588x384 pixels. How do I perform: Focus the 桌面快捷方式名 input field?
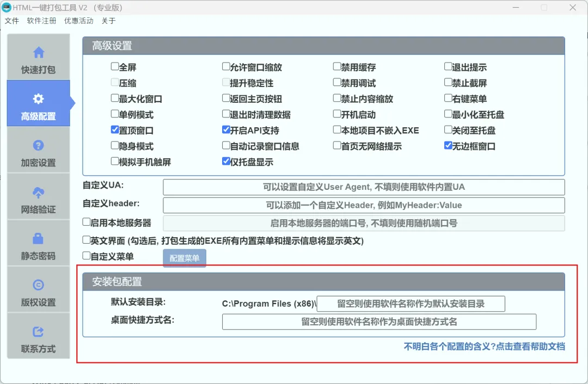[x=379, y=322]
